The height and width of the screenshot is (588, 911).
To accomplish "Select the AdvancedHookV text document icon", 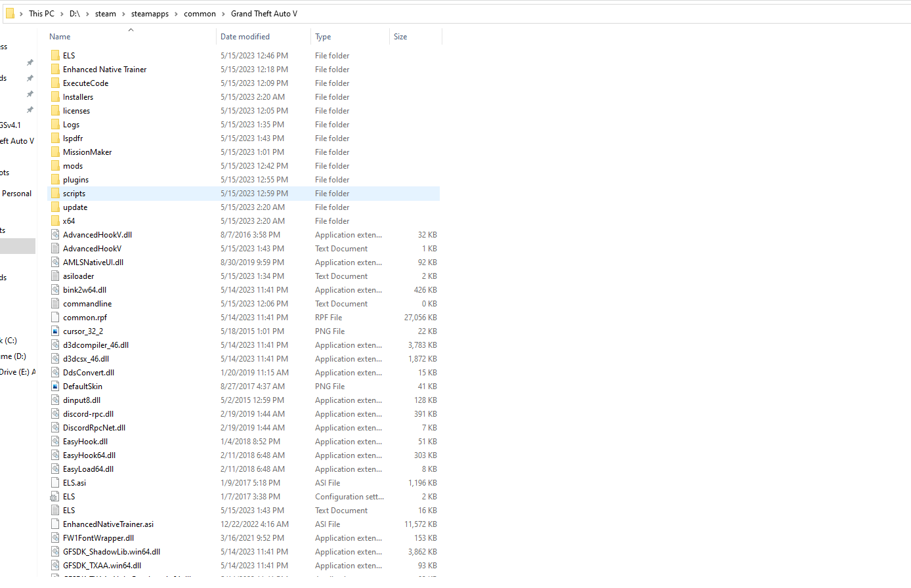I will click(x=55, y=249).
